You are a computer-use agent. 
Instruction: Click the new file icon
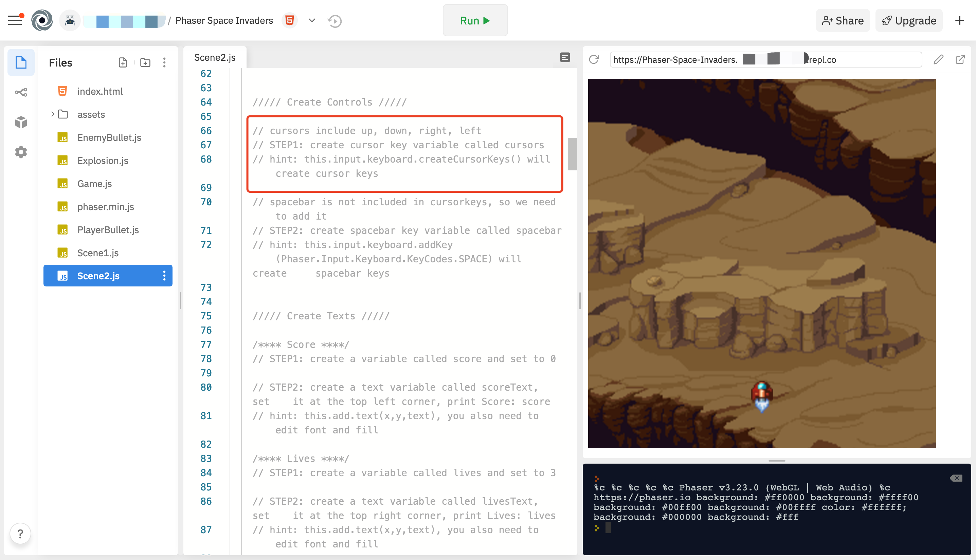click(123, 62)
